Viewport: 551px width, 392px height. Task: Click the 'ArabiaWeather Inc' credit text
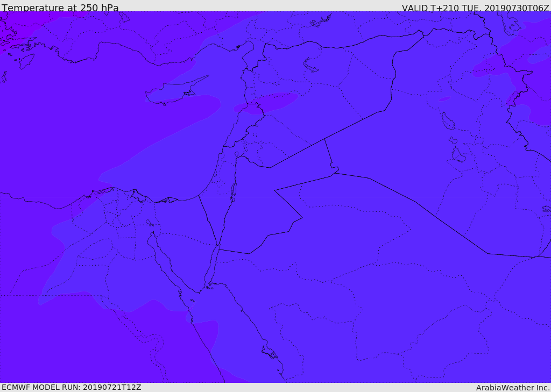click(x=513, y=388)
